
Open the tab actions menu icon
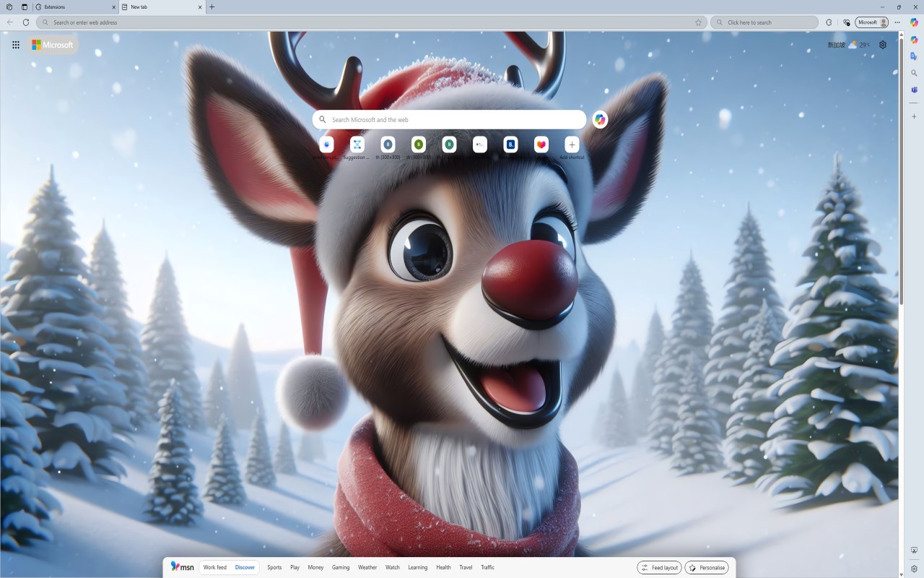(x=25, y=7)
